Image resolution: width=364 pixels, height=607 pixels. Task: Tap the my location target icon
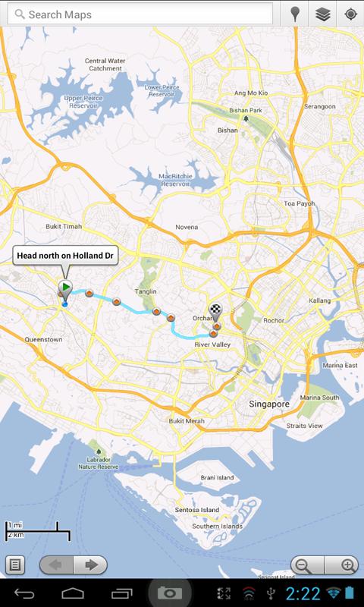(x=350, y=14)
